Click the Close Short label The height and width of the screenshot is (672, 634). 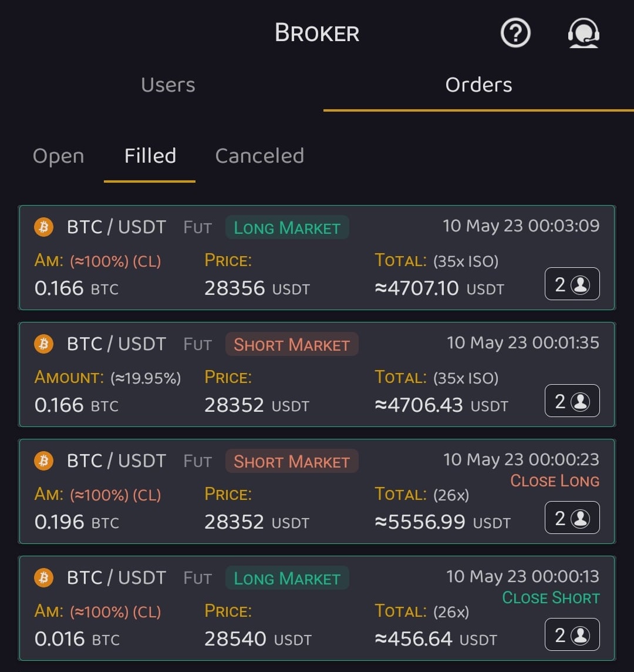551,598
